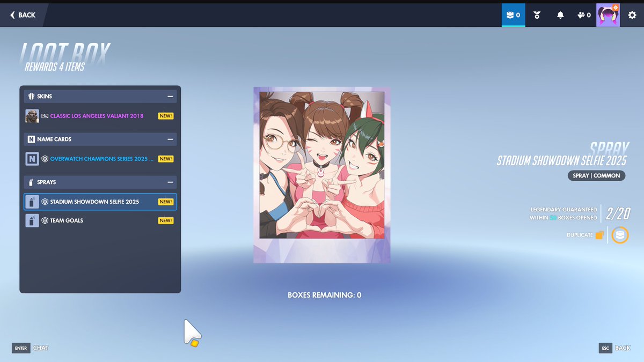Click the SPRAY | COMMON rarity tag

(596, 175)
